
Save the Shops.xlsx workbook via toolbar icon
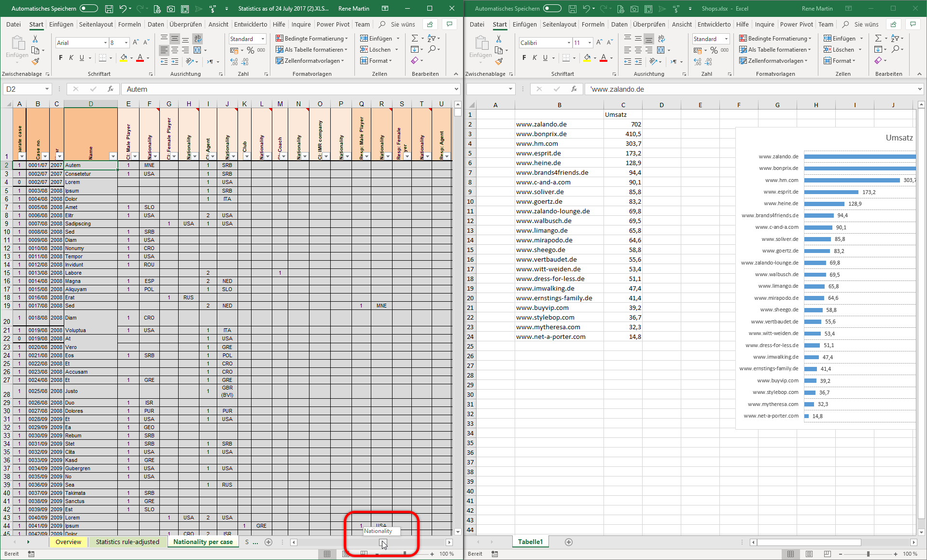point(573,9)
